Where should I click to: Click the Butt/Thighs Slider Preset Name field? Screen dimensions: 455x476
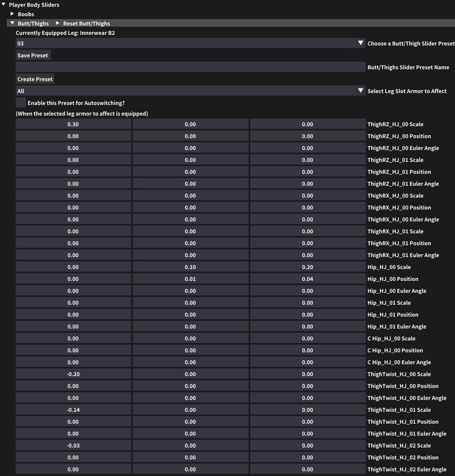(x=190, y=67)
